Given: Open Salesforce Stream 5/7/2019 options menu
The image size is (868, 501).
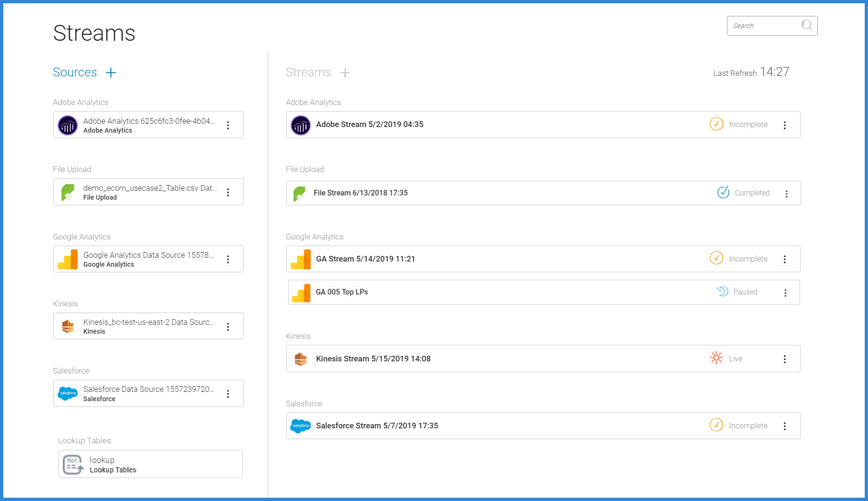Looking at the screenshot, I should (x=785, y=426).
